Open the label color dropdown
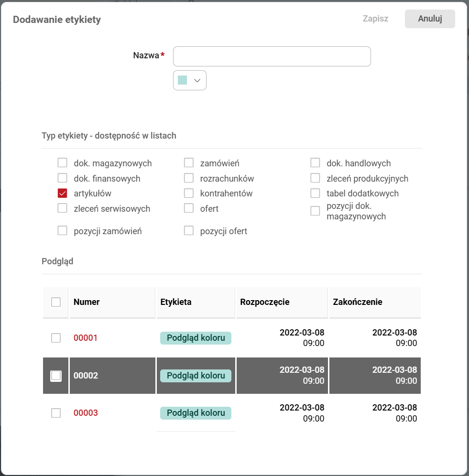Screen dimensions: 469x476 coord(196,80)
